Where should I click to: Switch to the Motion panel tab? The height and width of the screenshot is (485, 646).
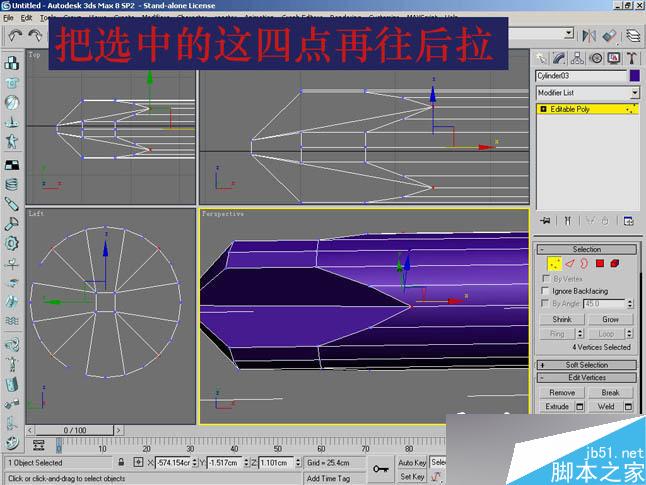point(596,59)
